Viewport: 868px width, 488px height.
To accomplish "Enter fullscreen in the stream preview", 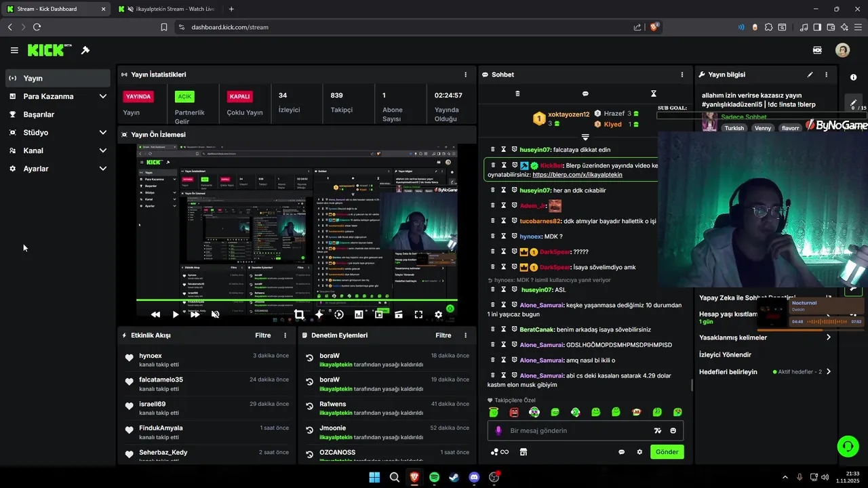I will [418, 314].
